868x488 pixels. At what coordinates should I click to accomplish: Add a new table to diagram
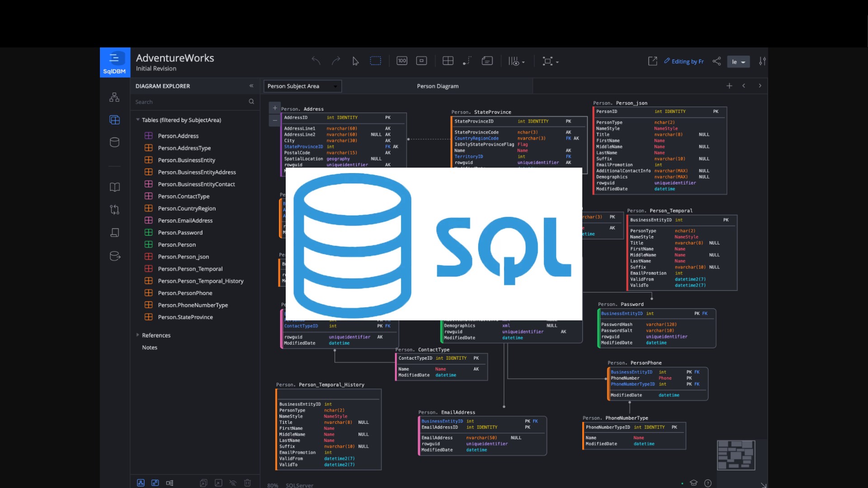pyautogui.click(x=448, y=61)
